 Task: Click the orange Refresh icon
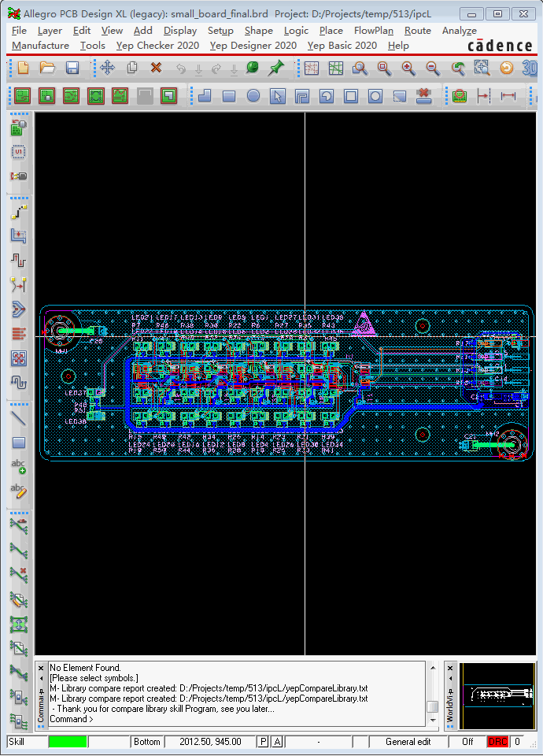(506, 69)
